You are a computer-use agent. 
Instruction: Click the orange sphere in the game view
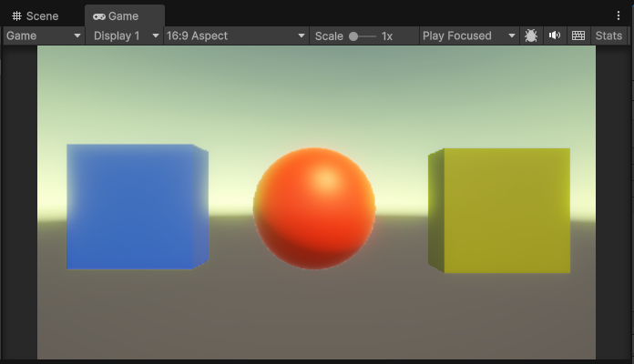[314, 207]
